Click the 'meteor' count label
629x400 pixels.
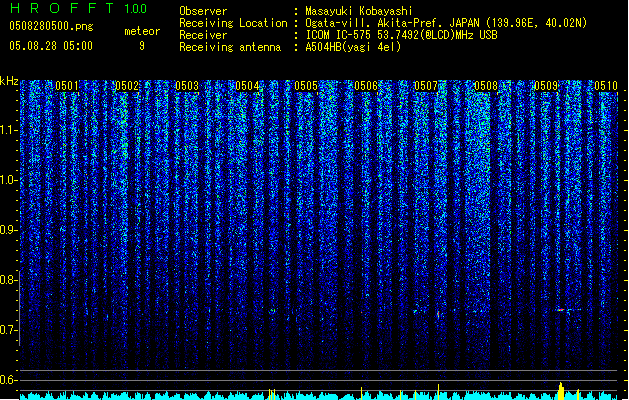pos(142,31)
